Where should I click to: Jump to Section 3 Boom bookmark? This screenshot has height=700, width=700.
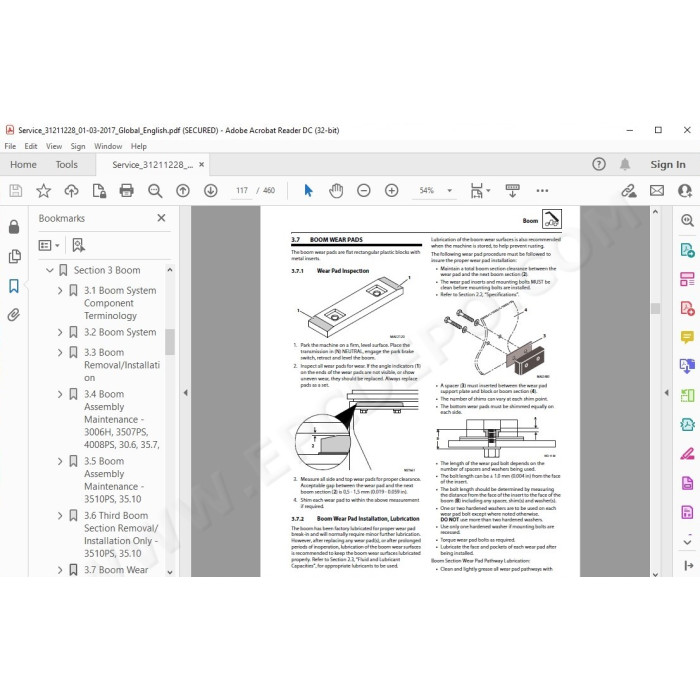coord(107,270)
